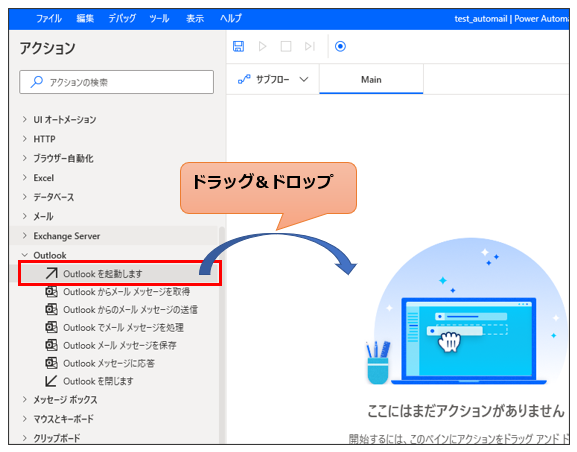This screenshot has height=452, width=577.
Task: Select Outlook からのメール メッセージの送信 action
Action: point(121,310)
